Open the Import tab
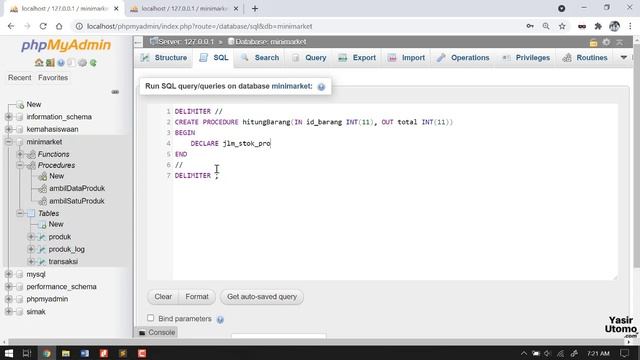Screen dimensions: 640x360 click(407, 58)
